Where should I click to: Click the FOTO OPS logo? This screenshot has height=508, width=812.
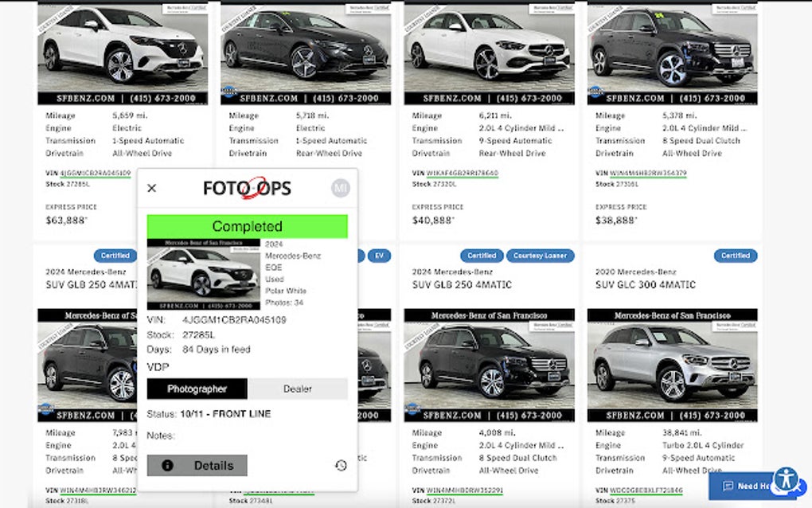[x=248, y=187]
